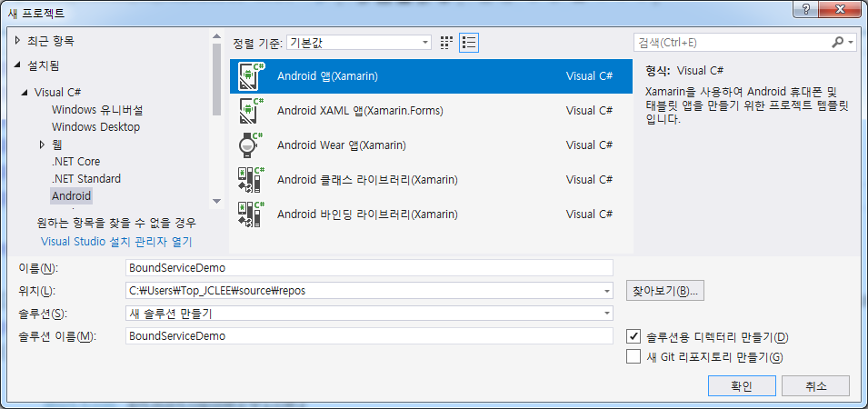The width and height of the screenshot is (868, 409).
Task: Select the Android 앱(Xamarin) template icon
Action: click(251, 76)
